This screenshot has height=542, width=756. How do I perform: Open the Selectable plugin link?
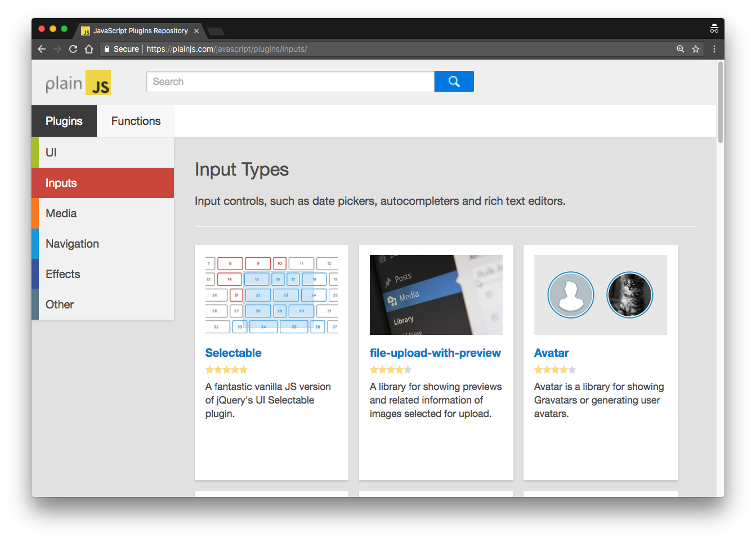click(x=233, y=353)
